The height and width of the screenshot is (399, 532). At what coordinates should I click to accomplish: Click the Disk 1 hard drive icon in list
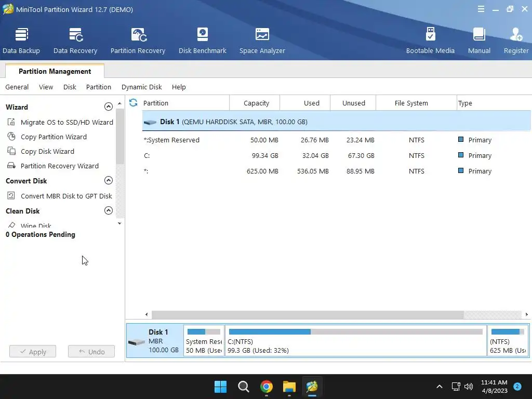click(x=150, y=122)
